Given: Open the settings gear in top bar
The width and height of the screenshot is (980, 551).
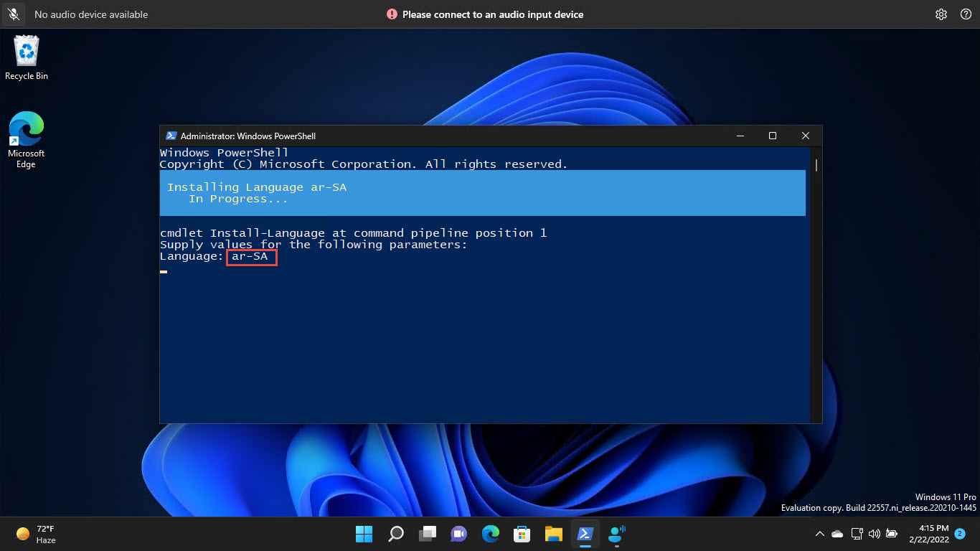Looking at the screenshot, I should click(x=941, y=14).
